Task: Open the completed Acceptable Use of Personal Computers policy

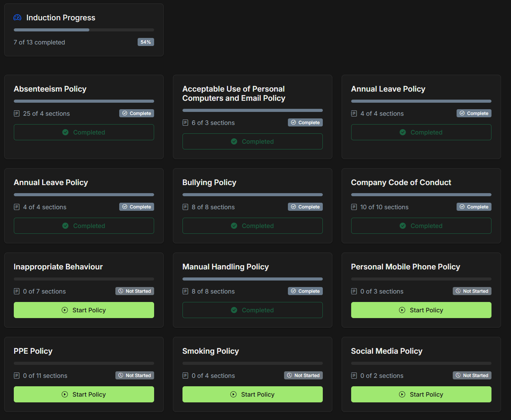Action: click(252, 141)
